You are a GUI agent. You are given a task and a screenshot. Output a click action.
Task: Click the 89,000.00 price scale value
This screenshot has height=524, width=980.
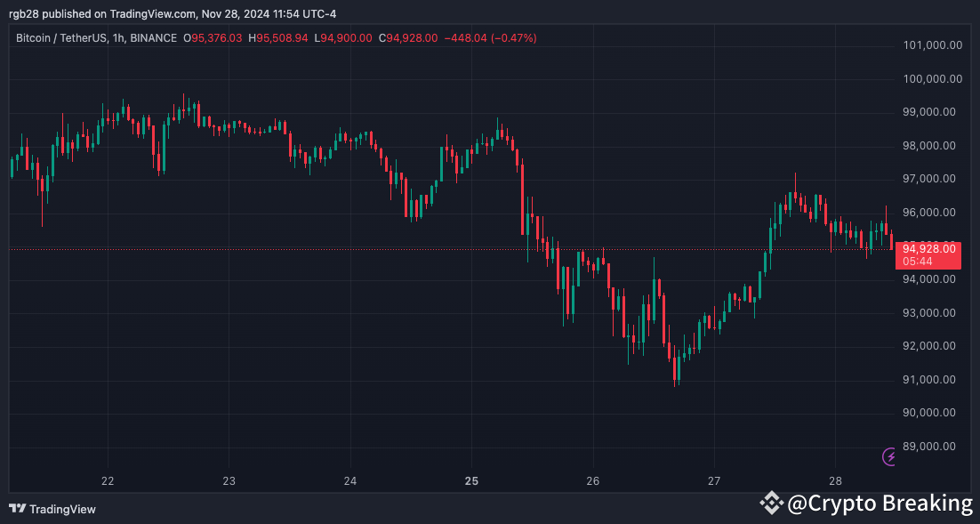click(930, 447)
